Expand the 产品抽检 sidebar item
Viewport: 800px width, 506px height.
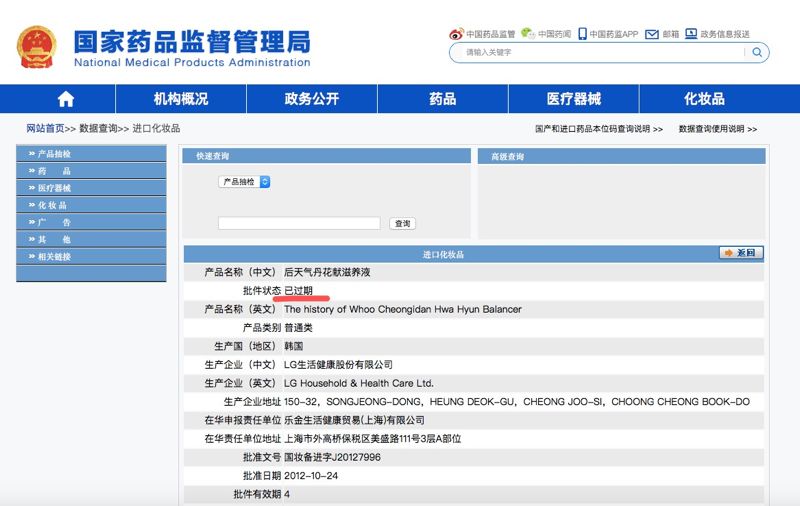[91, 154]
